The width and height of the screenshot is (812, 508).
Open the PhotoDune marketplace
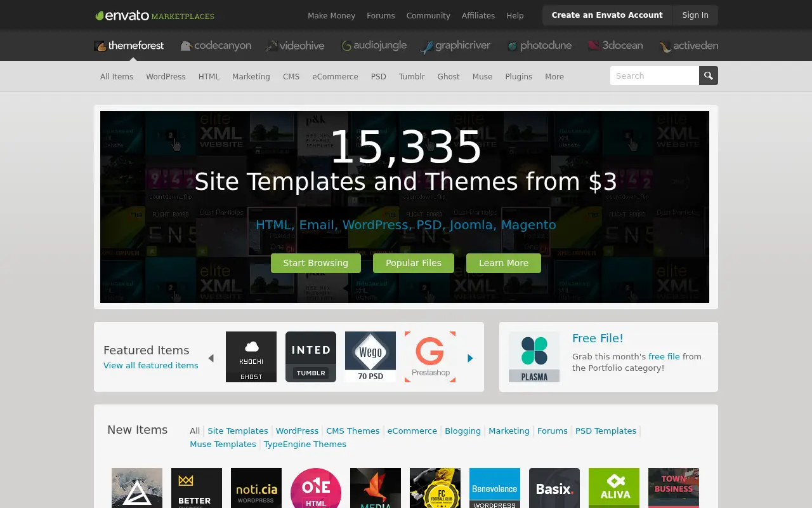click(539, 46)
